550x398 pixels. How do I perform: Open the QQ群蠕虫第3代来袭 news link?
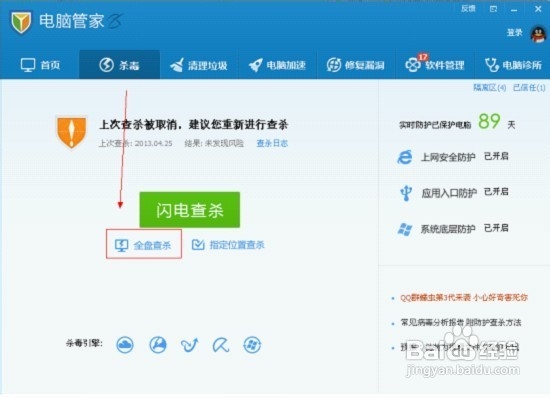tap(464, 298)
